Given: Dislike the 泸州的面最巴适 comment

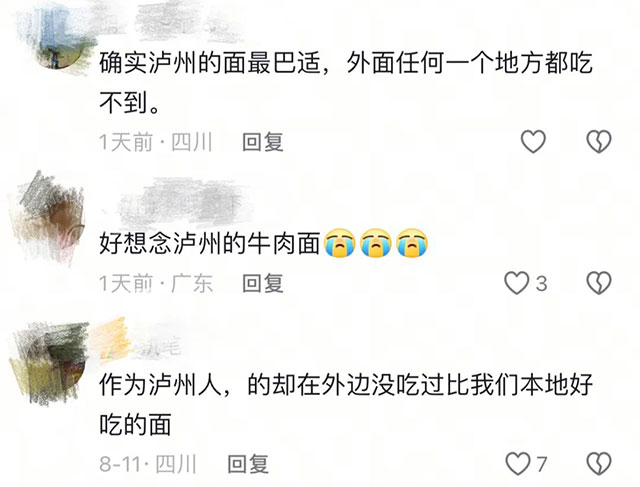Looking at the screenshot, I should click(x=599, y=142).
